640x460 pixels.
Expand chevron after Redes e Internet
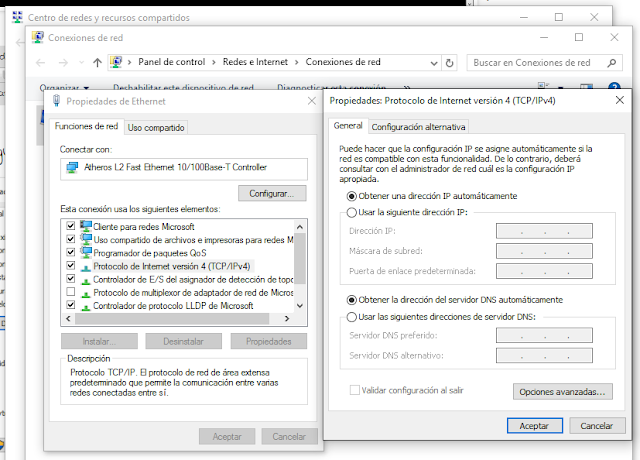(297, 62)
